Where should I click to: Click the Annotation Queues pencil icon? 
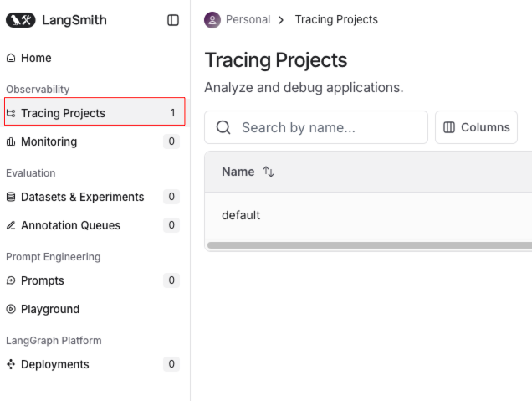coord(11,226)
